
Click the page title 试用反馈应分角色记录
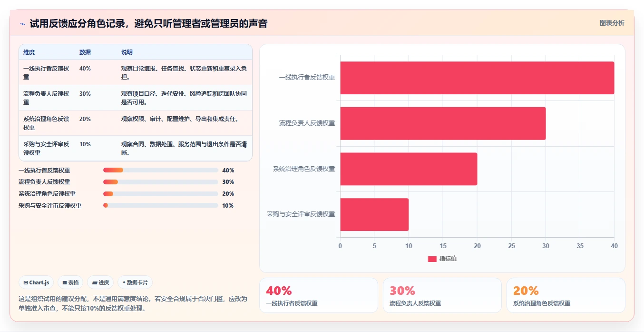[x=148, y=23]
